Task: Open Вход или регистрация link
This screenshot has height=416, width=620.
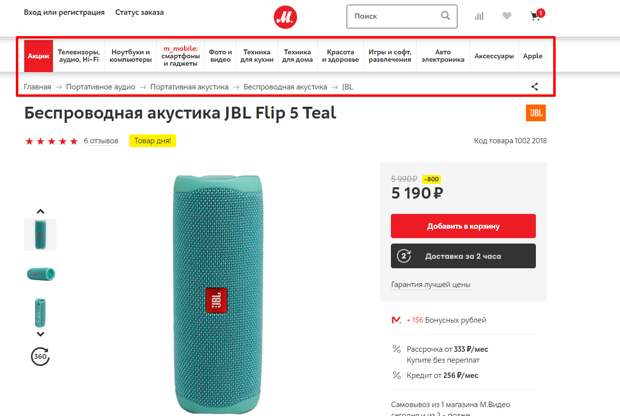Action: point(64,12)
